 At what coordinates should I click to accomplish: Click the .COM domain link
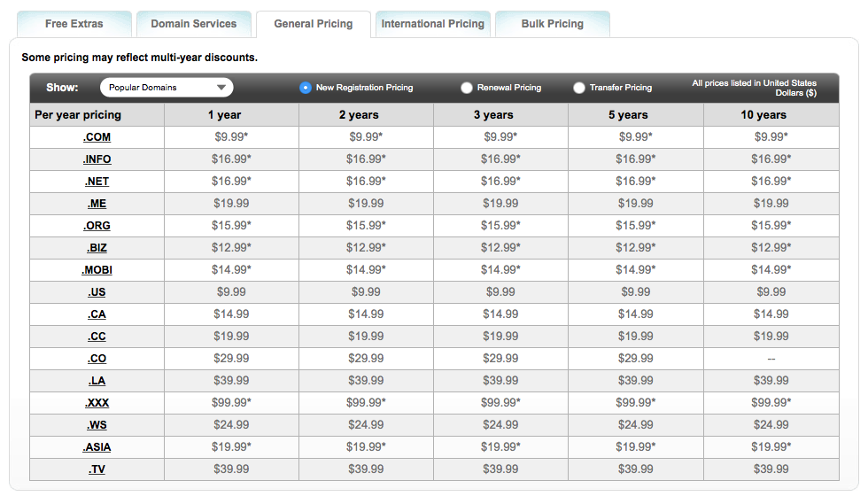point(97,137)
